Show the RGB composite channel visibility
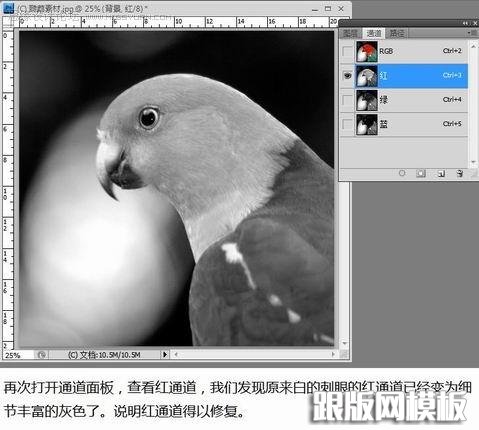Image resolution: width=479 pixels, height=430 pixels. [x=347, y=51]
